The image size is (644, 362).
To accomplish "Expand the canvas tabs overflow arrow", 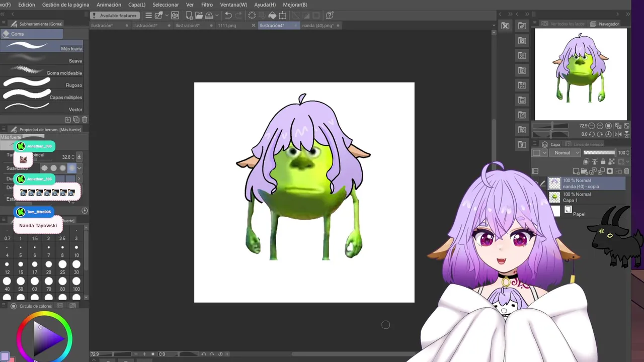I will (494, 25).
